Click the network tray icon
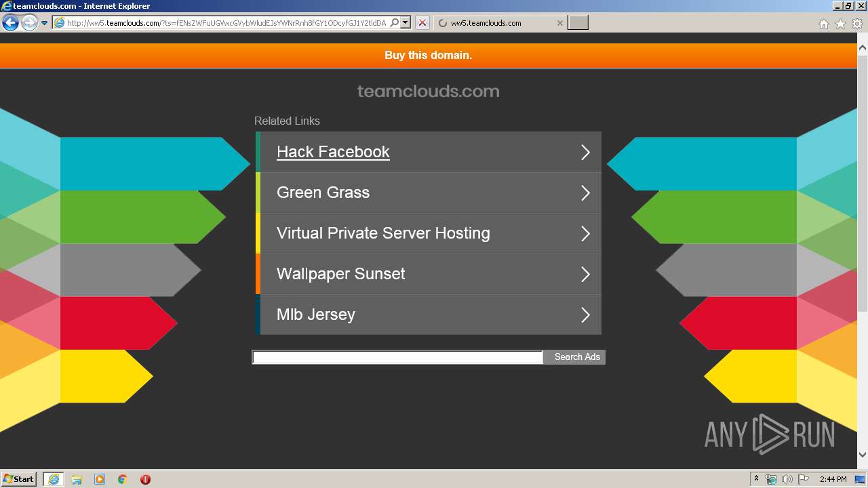 (x=771, y=479)
